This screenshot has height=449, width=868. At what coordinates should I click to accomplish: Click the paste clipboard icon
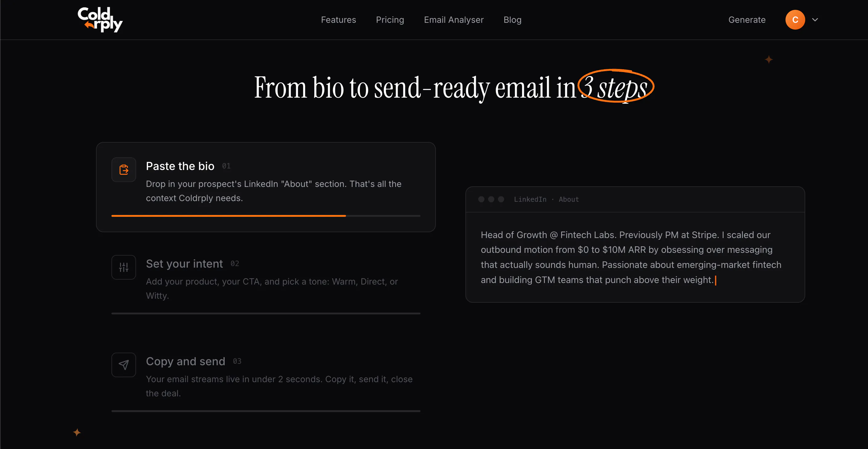[124, 170]
